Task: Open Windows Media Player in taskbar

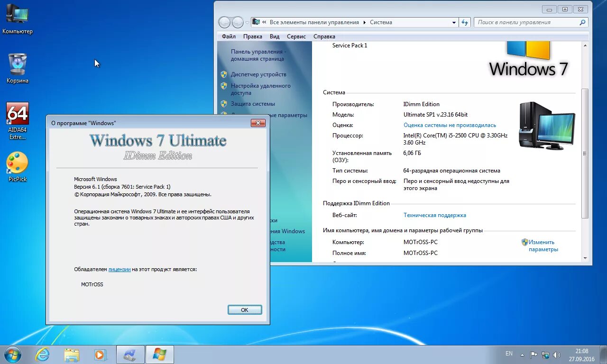Action: [100, 355]
